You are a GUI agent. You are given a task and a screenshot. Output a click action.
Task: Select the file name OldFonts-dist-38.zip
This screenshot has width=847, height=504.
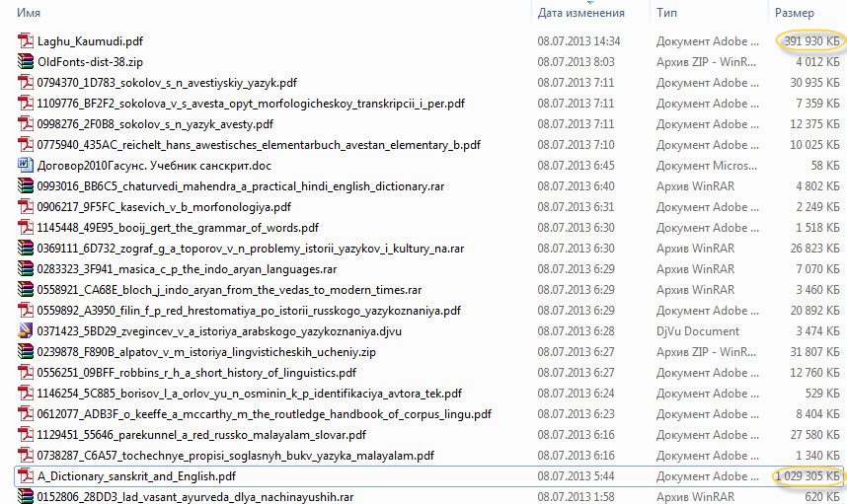90,62
